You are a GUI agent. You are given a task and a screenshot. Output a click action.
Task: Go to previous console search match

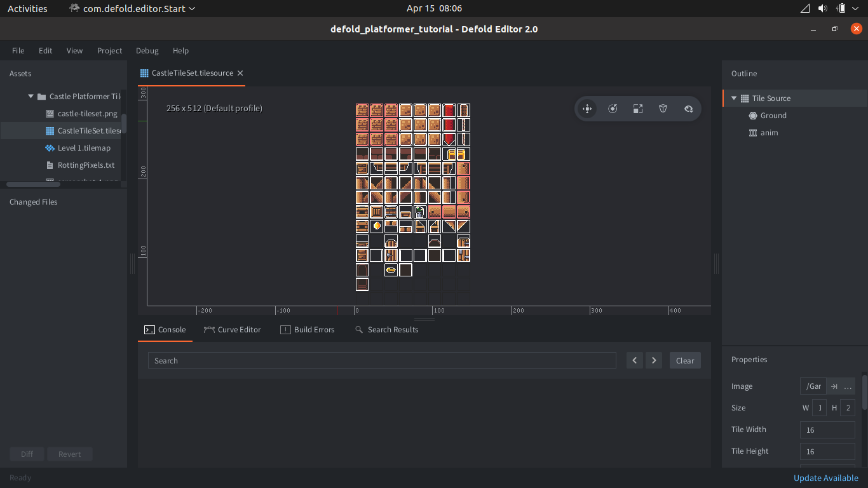635,361
